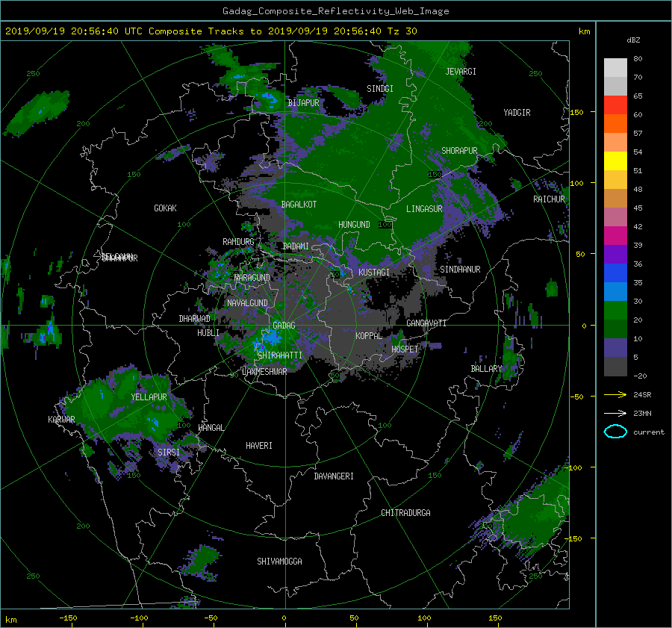The image size is (672, 628).
Task: Select the bright green 20-30 dBZ legend band
Action: pyautogui.click(x=615, y=310)
